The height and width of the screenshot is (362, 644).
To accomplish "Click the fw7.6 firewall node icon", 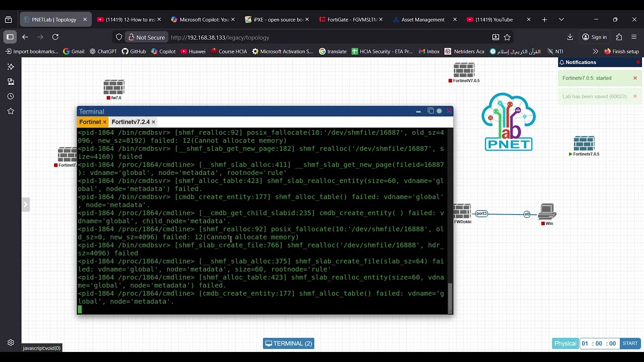I will click(x=114, y=87).
